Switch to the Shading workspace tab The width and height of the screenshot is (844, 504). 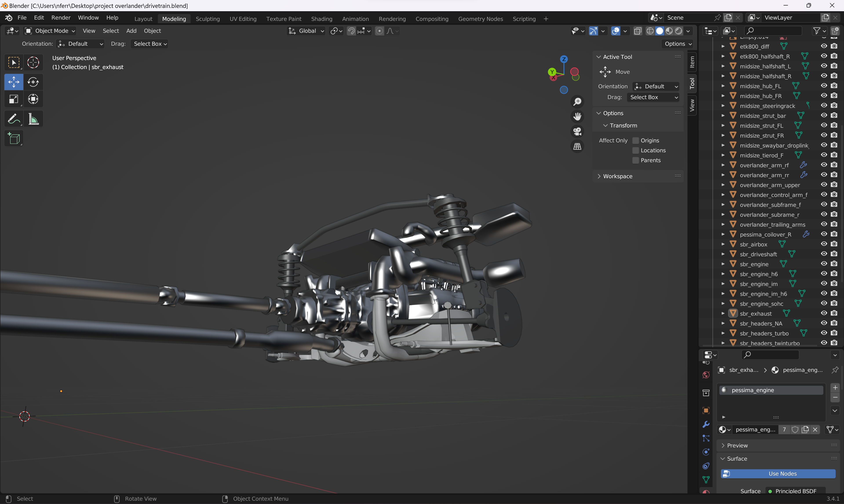click(321, 19)
